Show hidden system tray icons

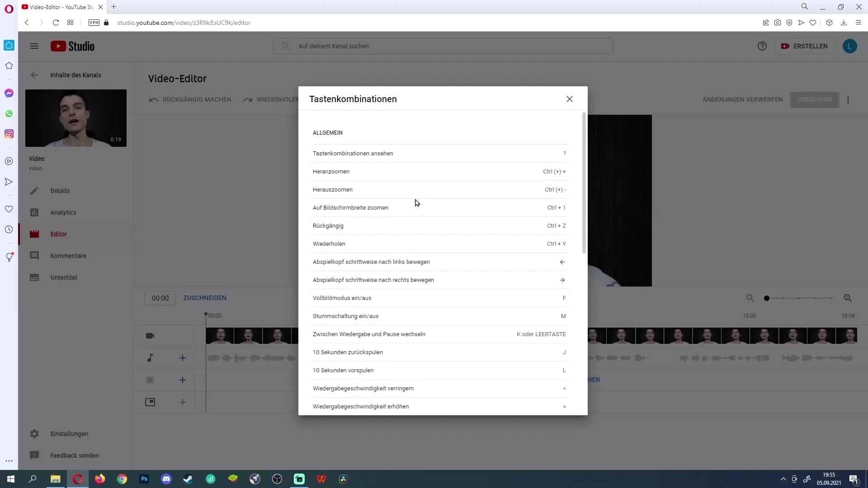783,479
